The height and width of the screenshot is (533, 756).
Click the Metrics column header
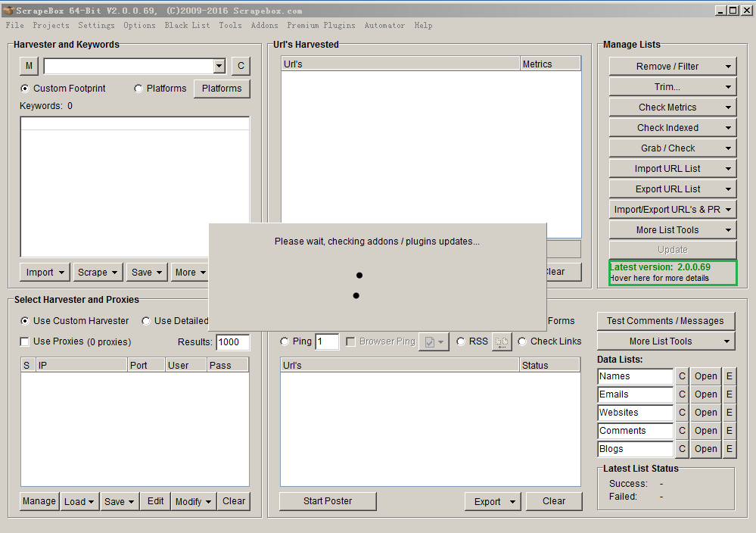click(x=550, y=64)
